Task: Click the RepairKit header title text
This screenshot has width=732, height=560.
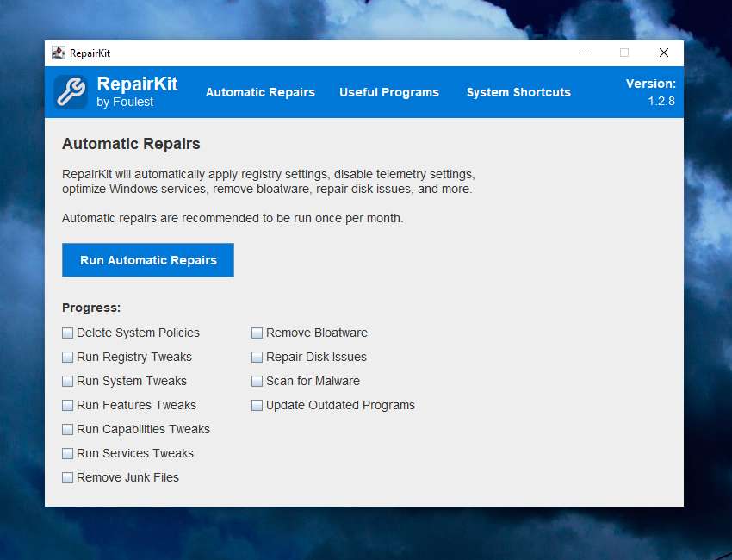Action: tap(137, 84)
